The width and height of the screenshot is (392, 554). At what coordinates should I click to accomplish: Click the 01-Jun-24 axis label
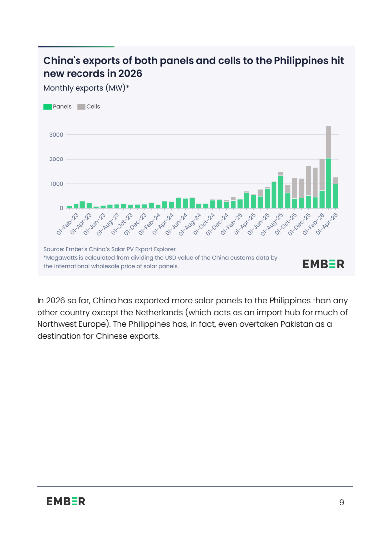(177, 224)
